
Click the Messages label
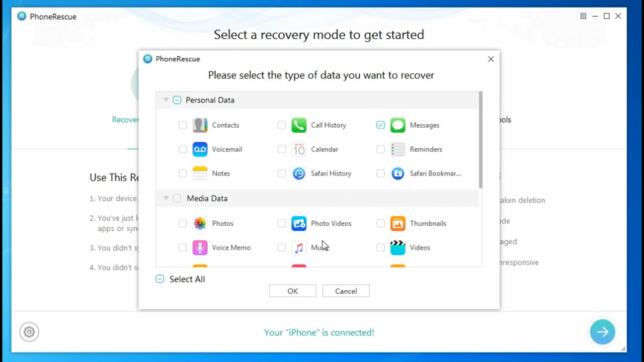pyautogui.click(x=425, y=125)
